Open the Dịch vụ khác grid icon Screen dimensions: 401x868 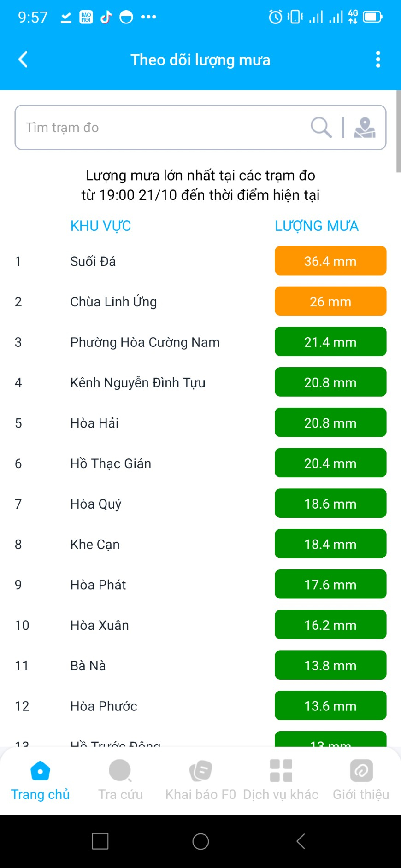click(281, 771)
